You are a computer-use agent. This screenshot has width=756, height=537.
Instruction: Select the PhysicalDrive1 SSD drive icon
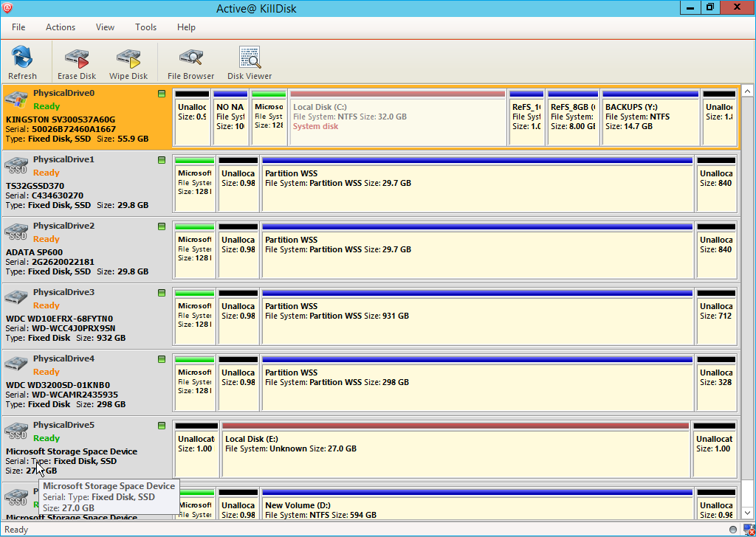coord(16,164)
